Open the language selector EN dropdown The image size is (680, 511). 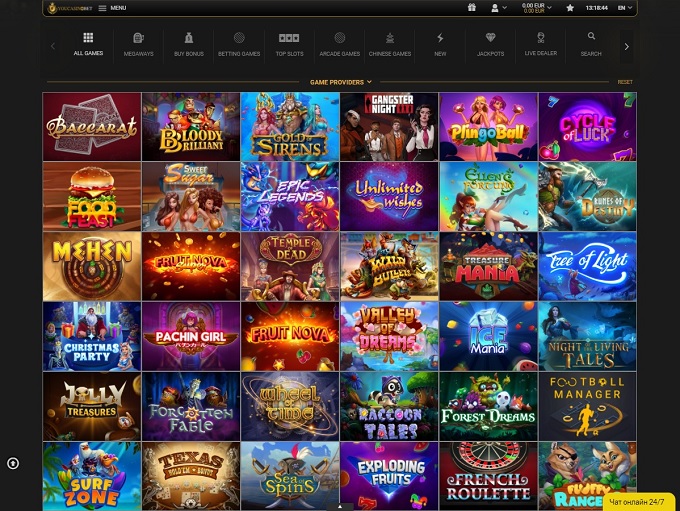pyautogui.click(x=624, y=7)
